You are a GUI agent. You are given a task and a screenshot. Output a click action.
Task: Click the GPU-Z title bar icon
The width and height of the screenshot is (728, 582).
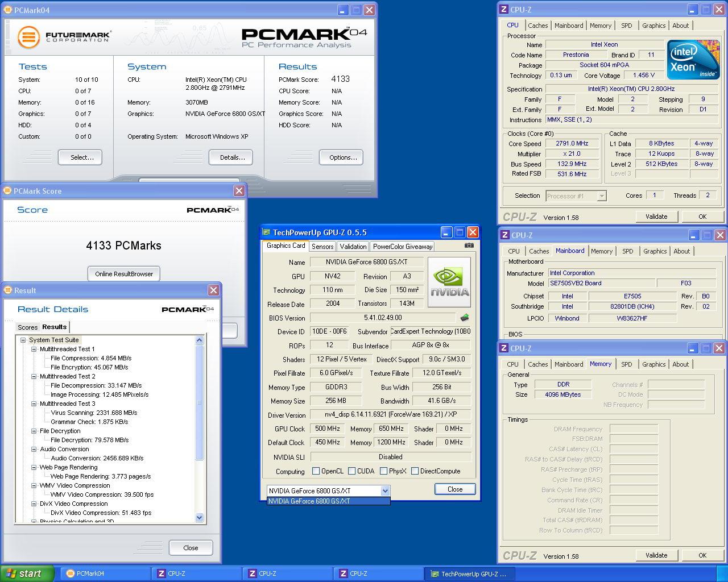coord(267,232)
